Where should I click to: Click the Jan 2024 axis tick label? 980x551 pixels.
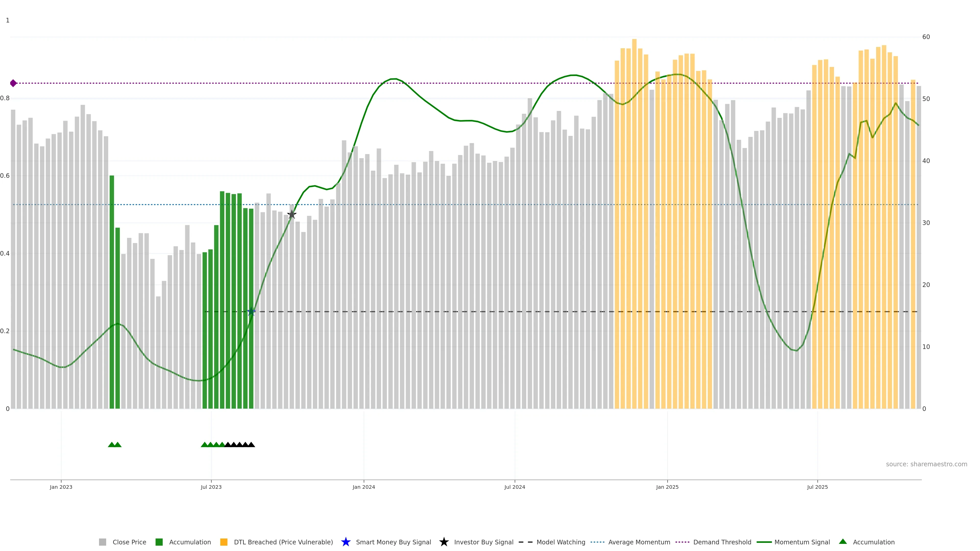point(363,487)
